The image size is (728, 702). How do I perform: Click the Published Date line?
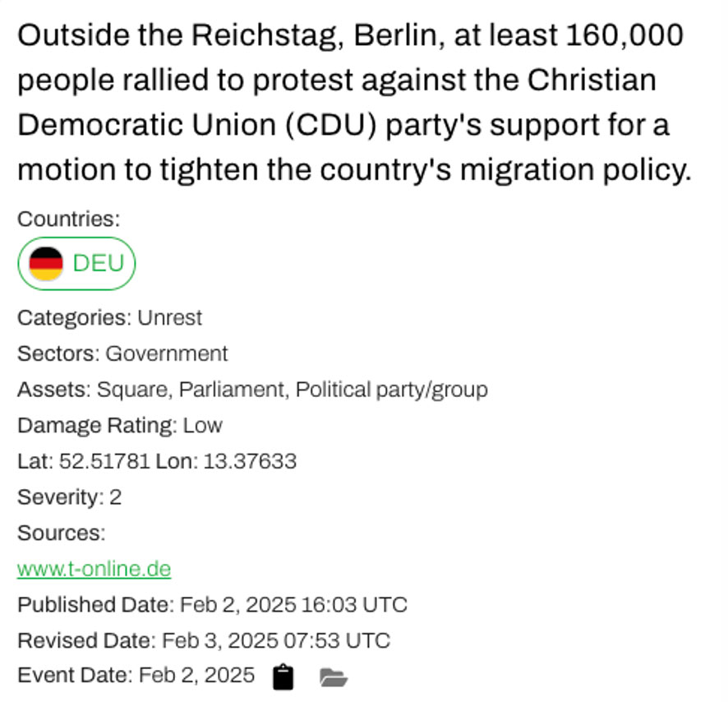pyautogui.click(x=212, y=605)
